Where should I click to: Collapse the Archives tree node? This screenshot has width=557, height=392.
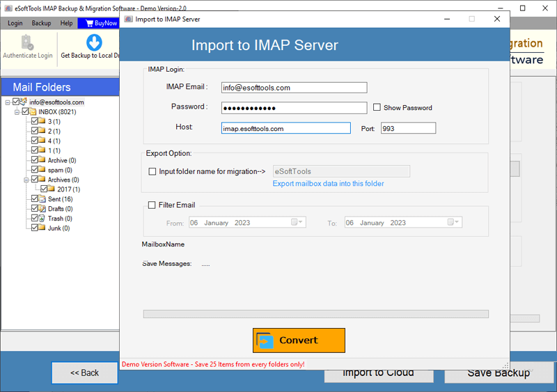(x=26, y=180)
